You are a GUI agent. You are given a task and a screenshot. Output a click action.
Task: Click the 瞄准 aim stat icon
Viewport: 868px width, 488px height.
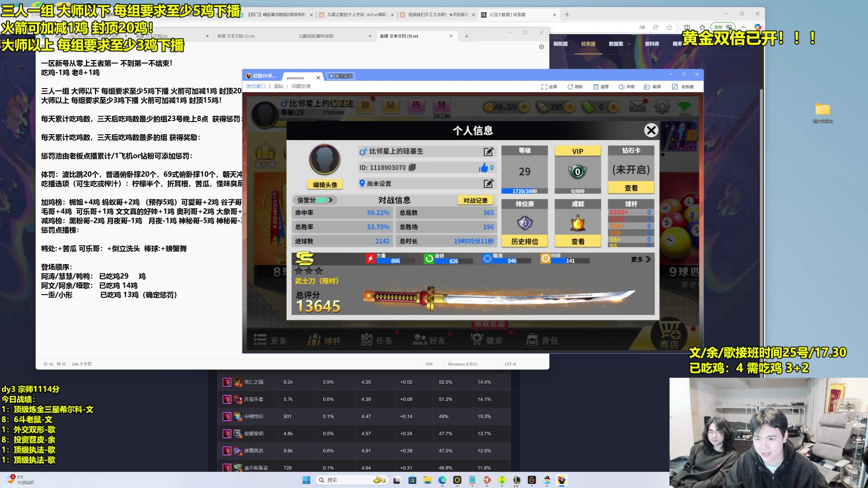click(487, 258)
